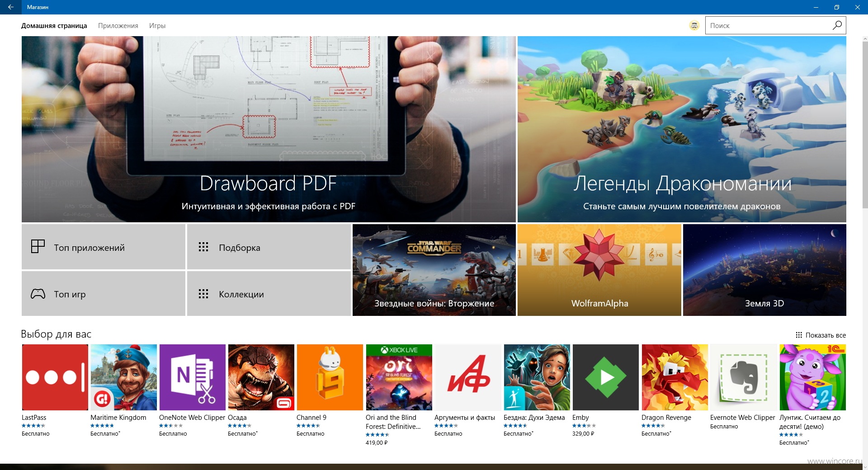Open the LastPass app icon
This screenshot has width=868, height=470.
pyautogui.click(x=55, y=377)
